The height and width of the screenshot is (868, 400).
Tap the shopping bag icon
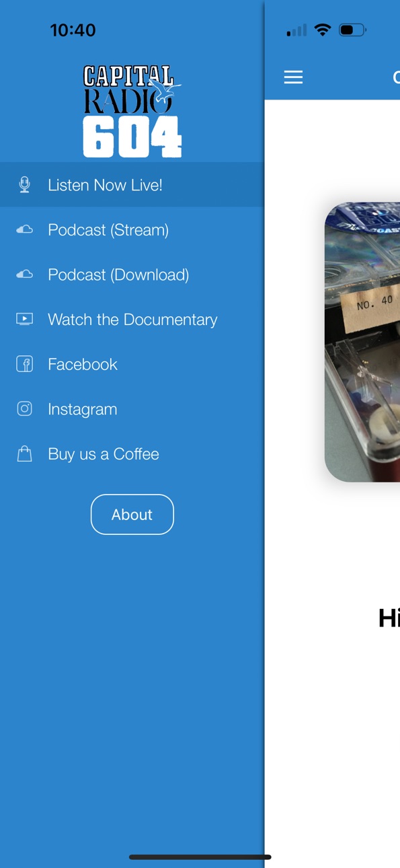pos(25,454)
